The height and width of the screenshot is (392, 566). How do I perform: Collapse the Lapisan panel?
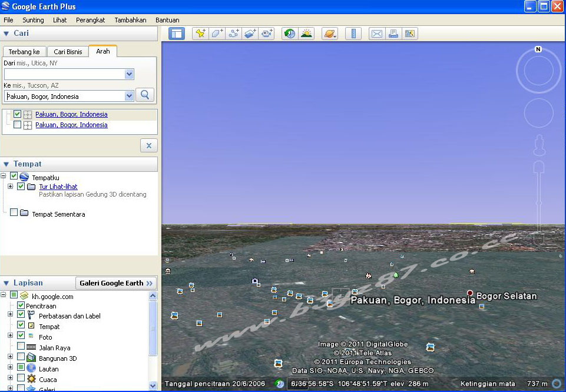point(6,284)
